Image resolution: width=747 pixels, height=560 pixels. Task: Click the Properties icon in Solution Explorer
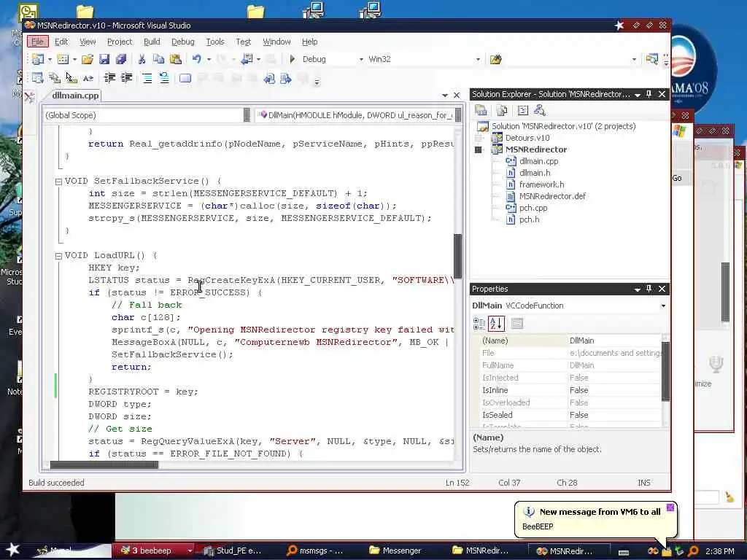click(x=481, y=111)
